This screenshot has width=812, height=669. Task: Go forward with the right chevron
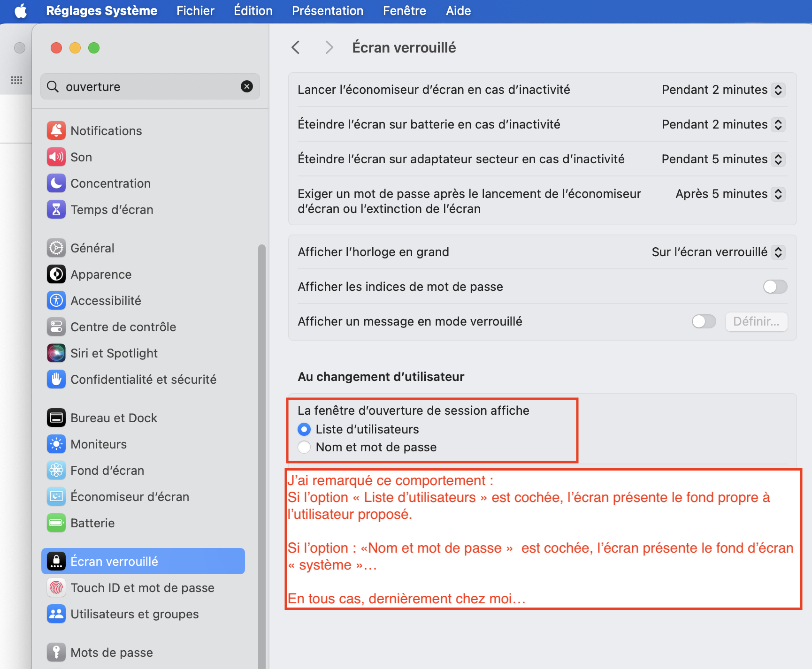pyautogui.click(x=329, y=47)
